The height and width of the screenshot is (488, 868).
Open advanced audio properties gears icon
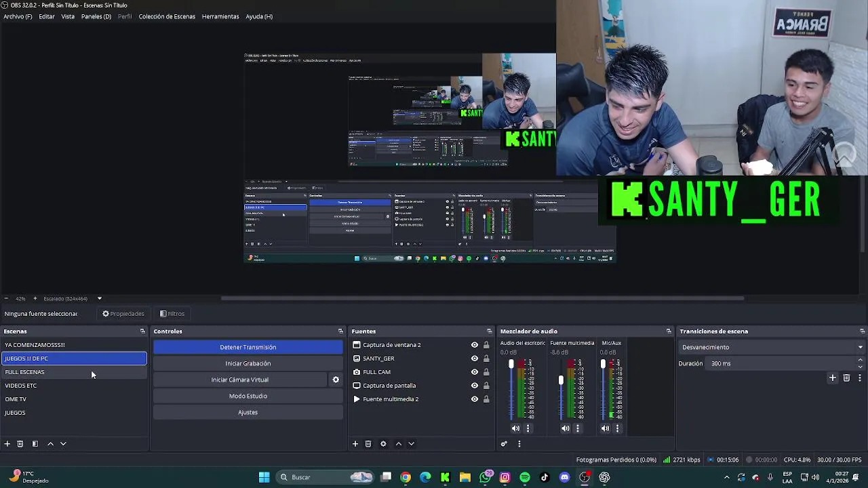pos(504,444)
